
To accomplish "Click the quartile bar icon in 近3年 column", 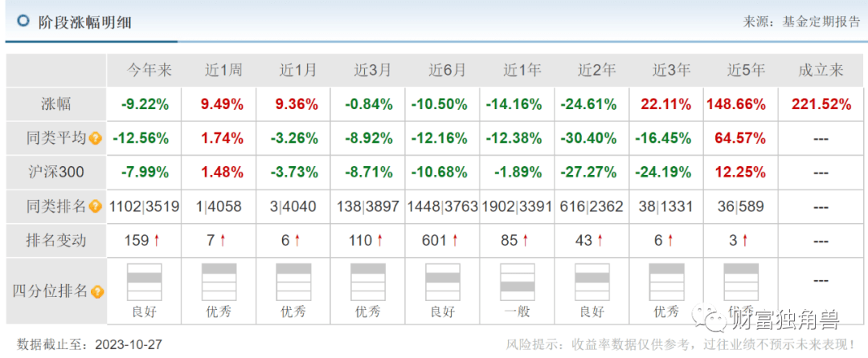I will [x=667, y=282].
